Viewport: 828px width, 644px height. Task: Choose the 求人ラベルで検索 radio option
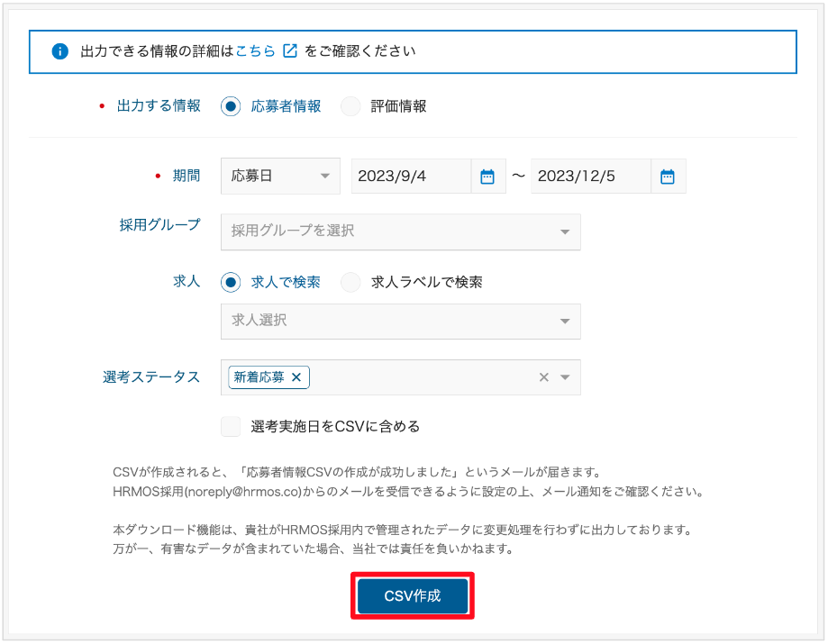click(x=350, y=282)
